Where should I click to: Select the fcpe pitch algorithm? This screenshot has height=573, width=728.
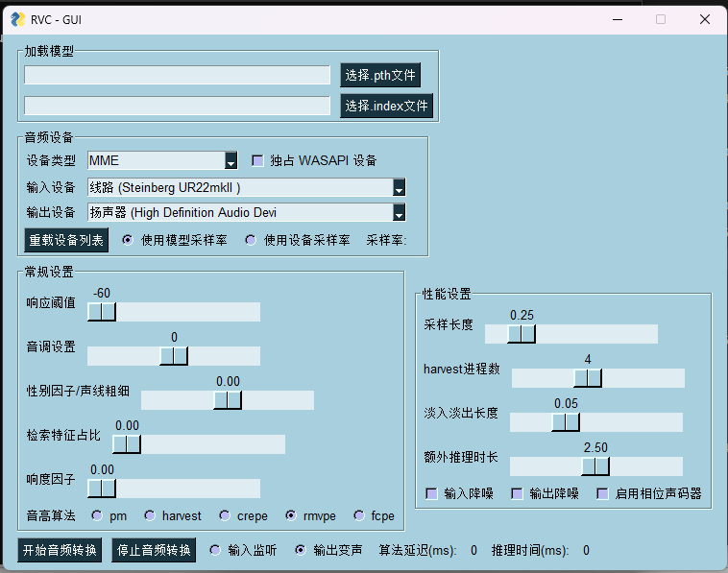pyautogui.click(x=359, y=515)
